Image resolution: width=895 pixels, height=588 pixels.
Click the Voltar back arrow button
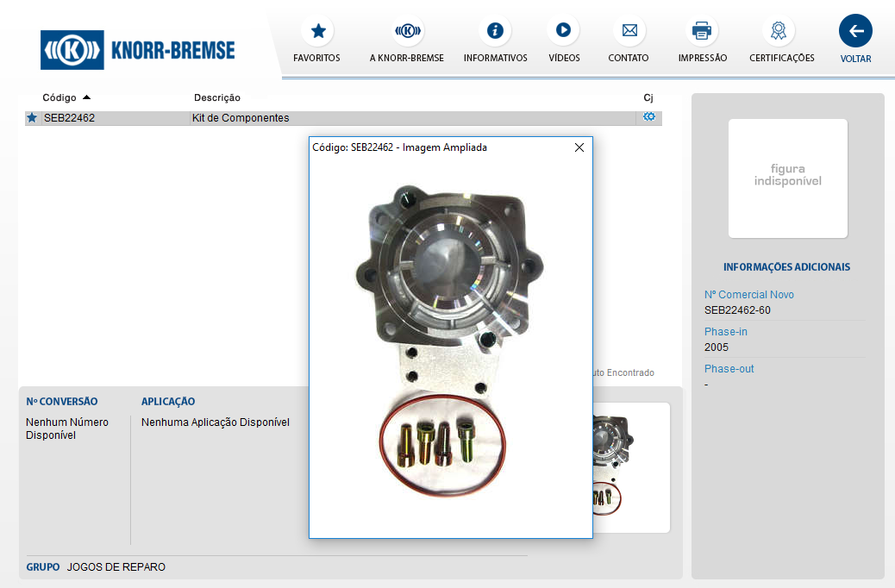click(855, 31)
